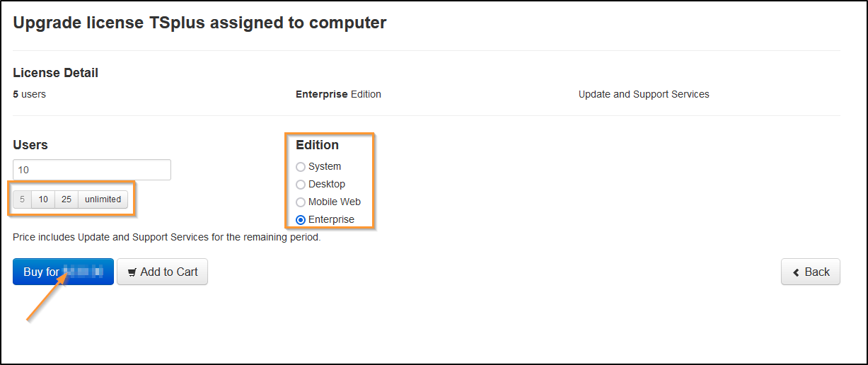The image size is (868, 365).
Task: Choose the Desktop edition option
Action: (x=301, y=185)
